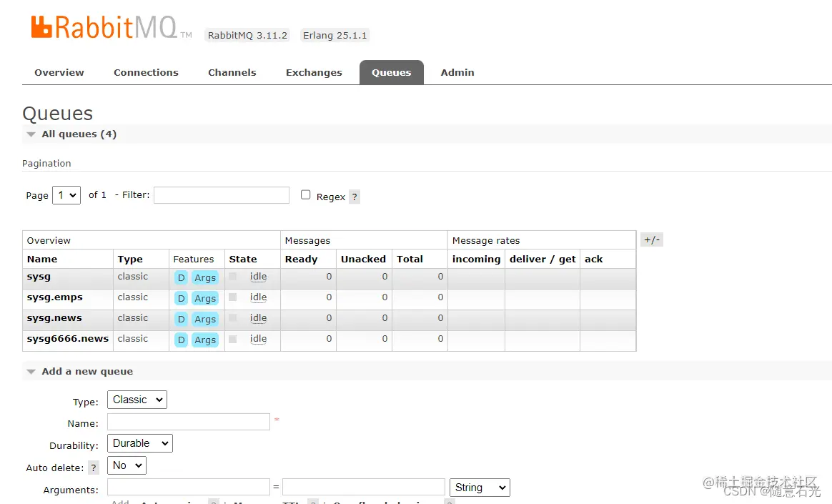Focus the Arguments key input field
832x504 pixels.
(189, 487)
